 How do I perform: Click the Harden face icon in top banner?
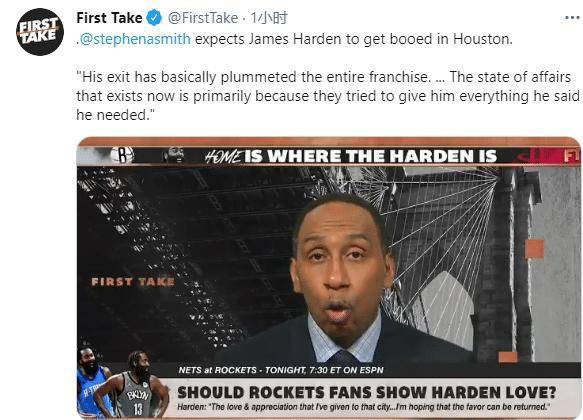click(x=174, y=155)
